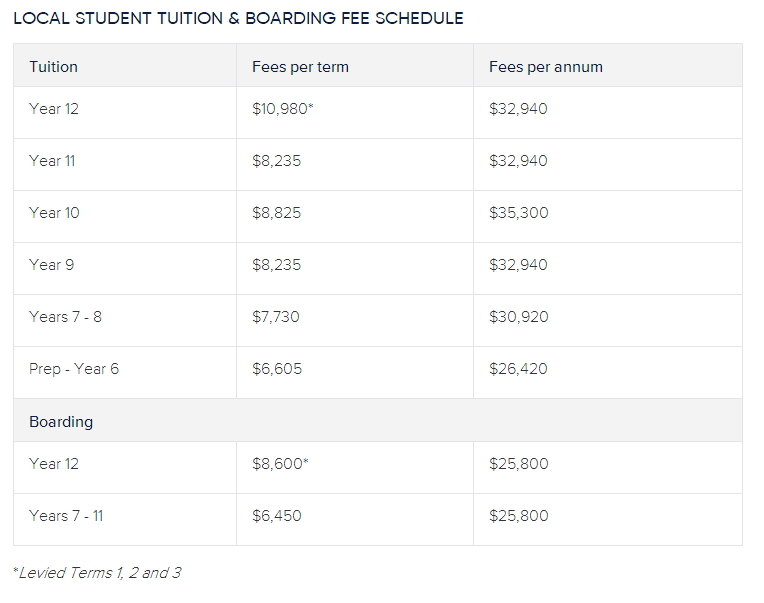Click the $26,420 annual fee
The height and width of the screenshot is (603, 764).
pos(518,369)
